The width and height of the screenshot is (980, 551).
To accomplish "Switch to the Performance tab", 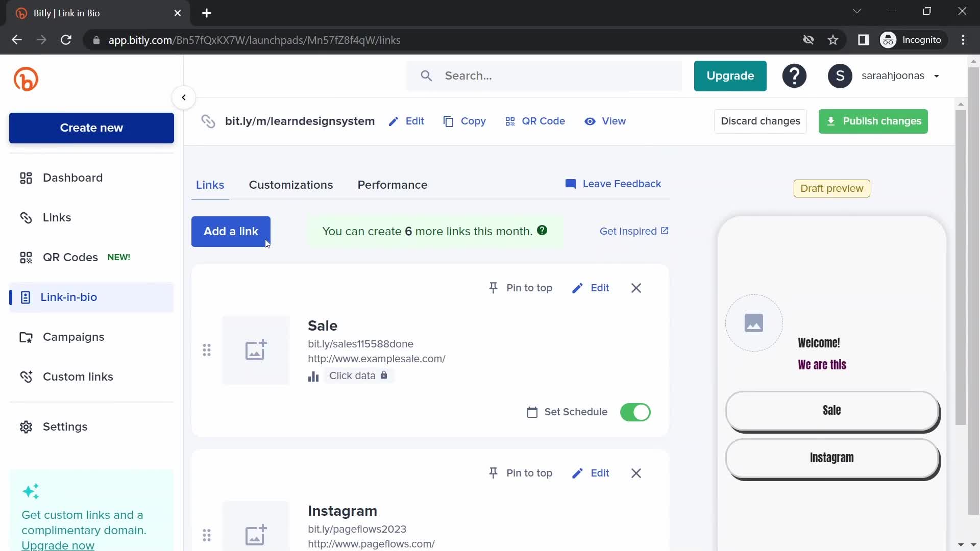I will tap(392, 185).
